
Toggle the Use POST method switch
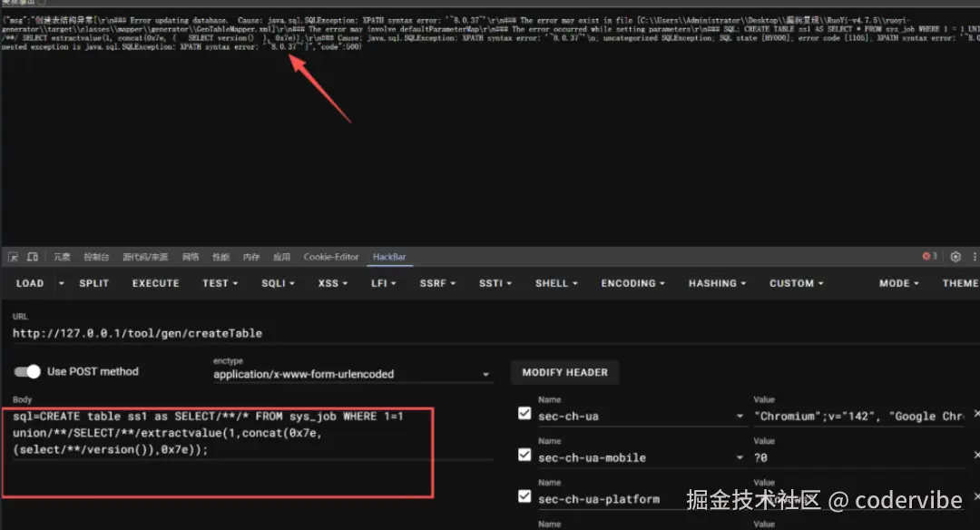27,372
